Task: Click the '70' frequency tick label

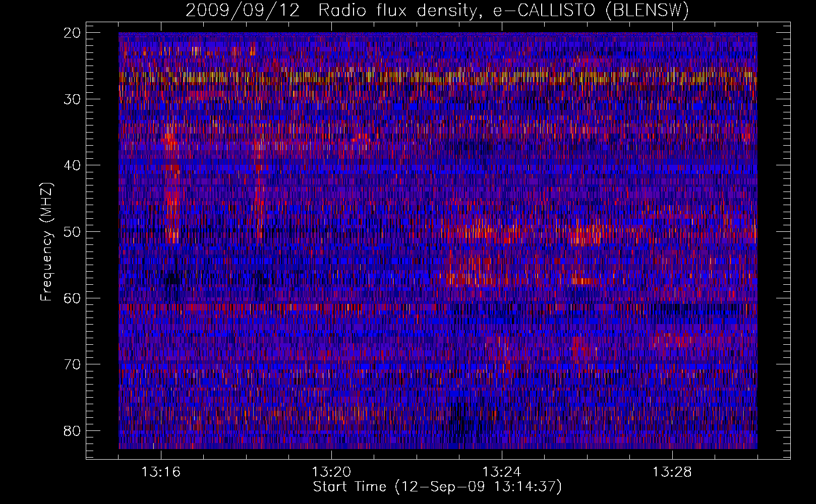Action: point(72,365)
